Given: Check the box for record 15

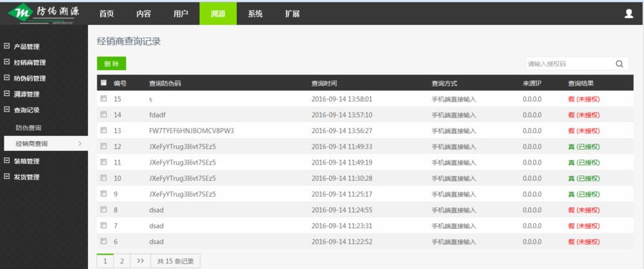Looking at the screenshot, I should pos(104,99).
